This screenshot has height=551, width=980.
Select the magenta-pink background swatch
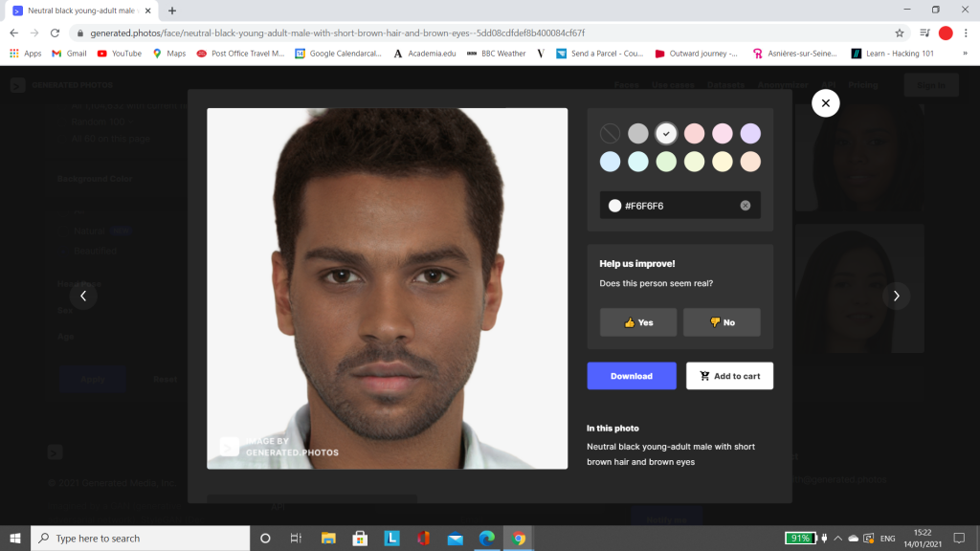pyautogui.click(x=723, y=133)
